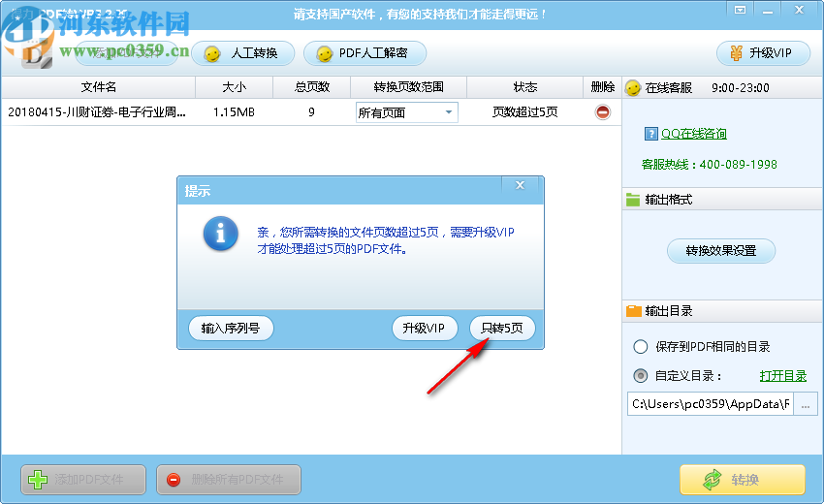Click the smiley icon on PDF人工解密

point(325,53)
